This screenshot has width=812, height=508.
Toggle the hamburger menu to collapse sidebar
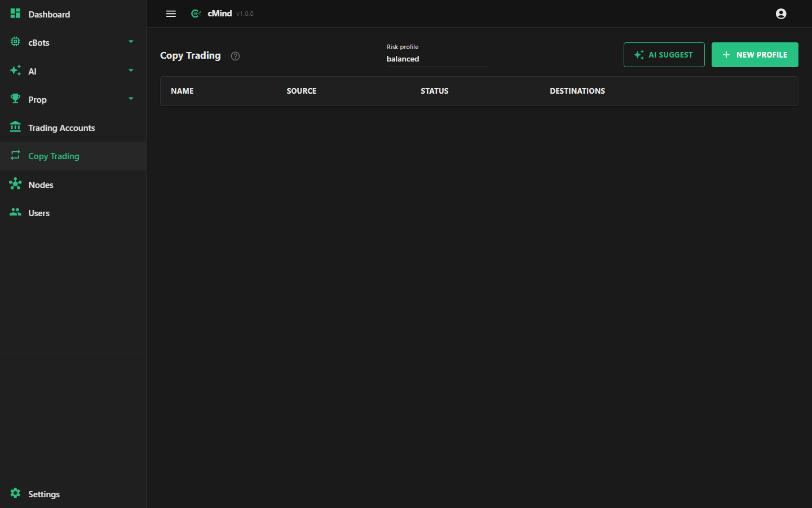171,14
